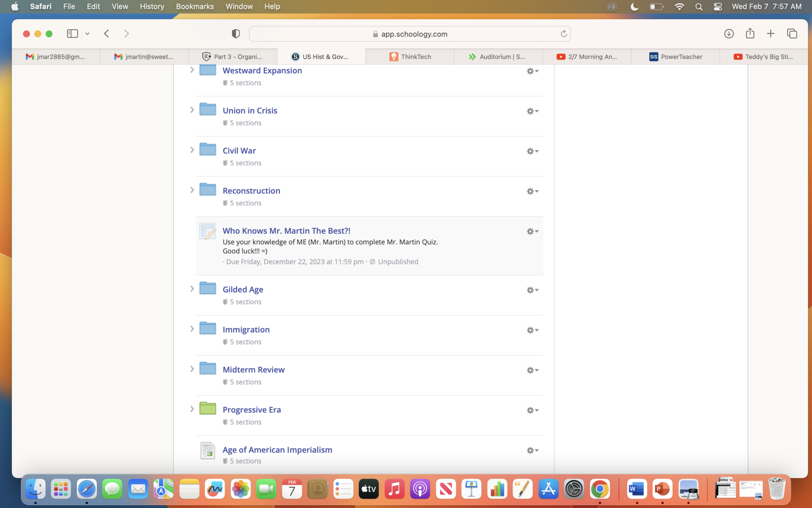Toggle the Safari sidebar
This screenshot has height=508, width=812.
click(x=72, y=34)
